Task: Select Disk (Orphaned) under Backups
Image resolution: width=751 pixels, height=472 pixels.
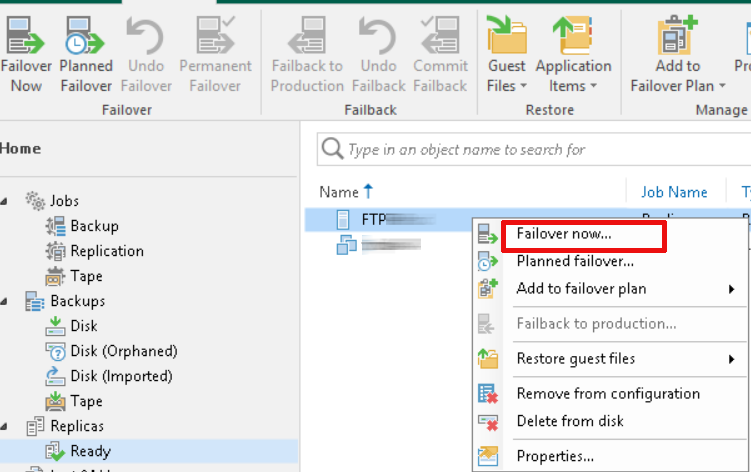Action: coord(123,351)
